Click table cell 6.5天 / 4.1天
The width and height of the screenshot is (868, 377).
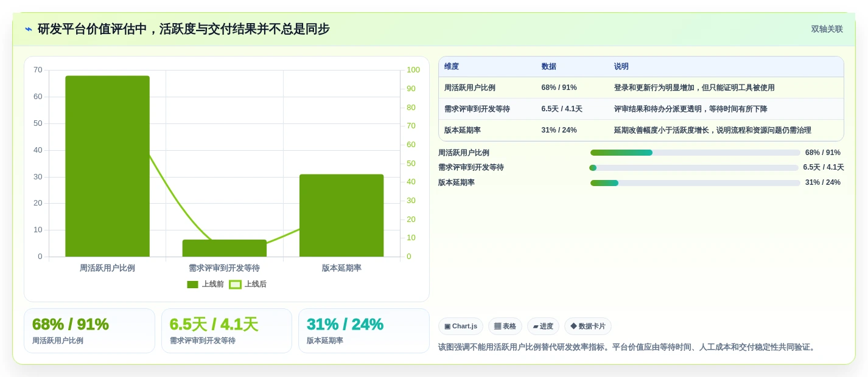tap(562, 109)
